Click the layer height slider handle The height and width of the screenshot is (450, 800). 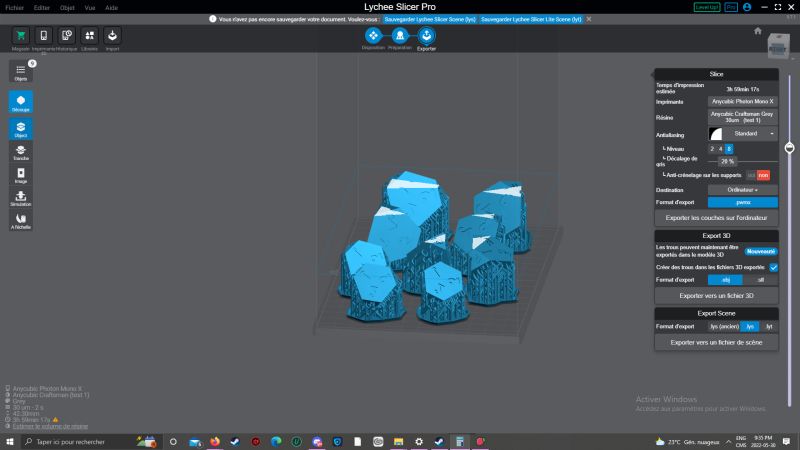point(789,148)
